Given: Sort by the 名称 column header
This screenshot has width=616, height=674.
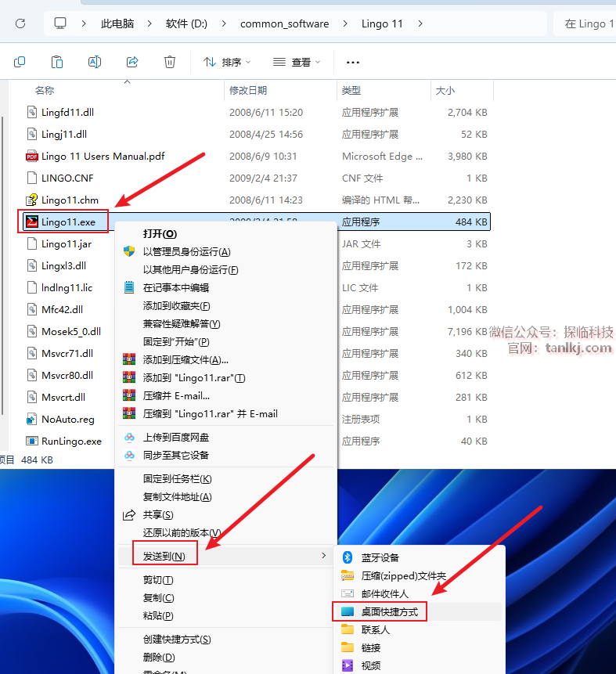Looking at the screenshot, I should (45, 90).
